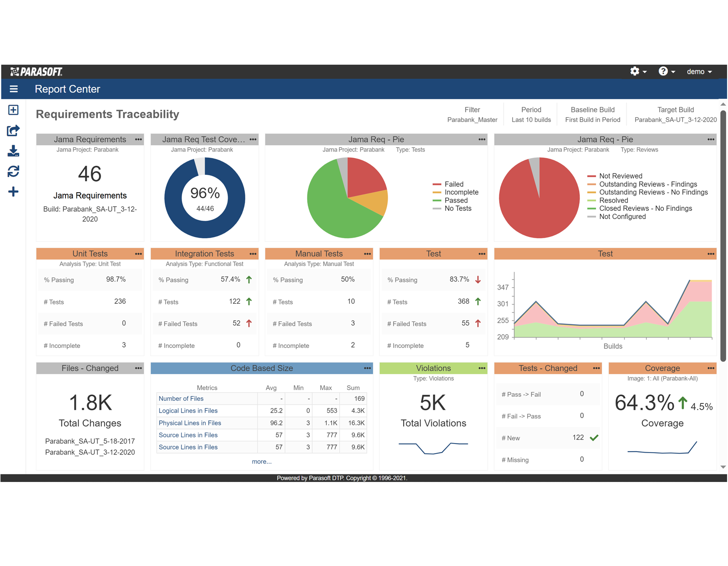728x566 pixels.
Task: Open the settings gear menu
Action: tap(638, 71)
